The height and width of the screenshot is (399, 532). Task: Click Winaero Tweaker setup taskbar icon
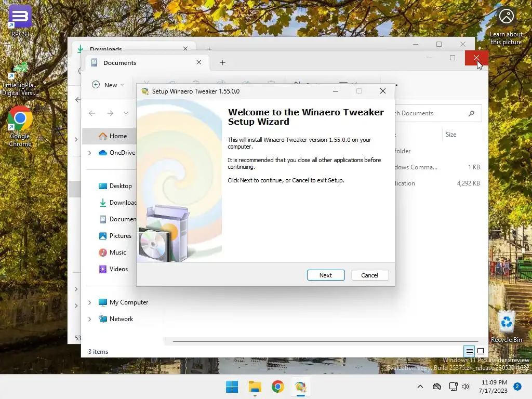click(x=301, y=387)
